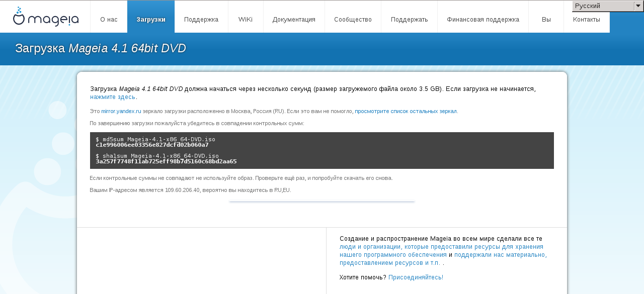Click the page heading Загрузка Mageia 4.1 64bit DVD

[x=101, y=48]
